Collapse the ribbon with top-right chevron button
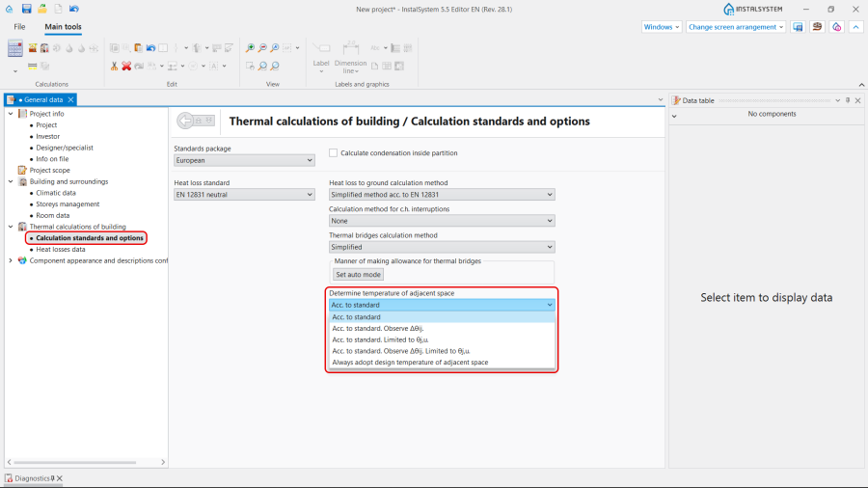Image resolution: width=868 pixels, height=488 pixels. tap(855, 27)
